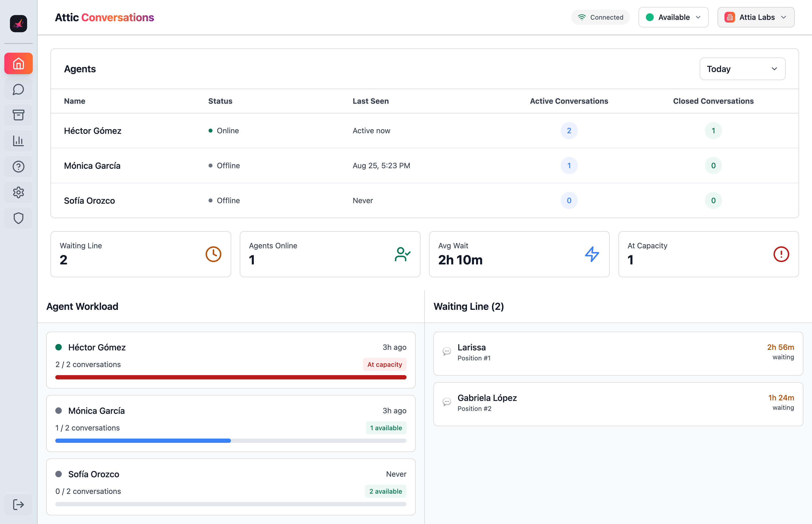Click the At Capacity alert icon
The image size is (812, 524).
point(781,254)
